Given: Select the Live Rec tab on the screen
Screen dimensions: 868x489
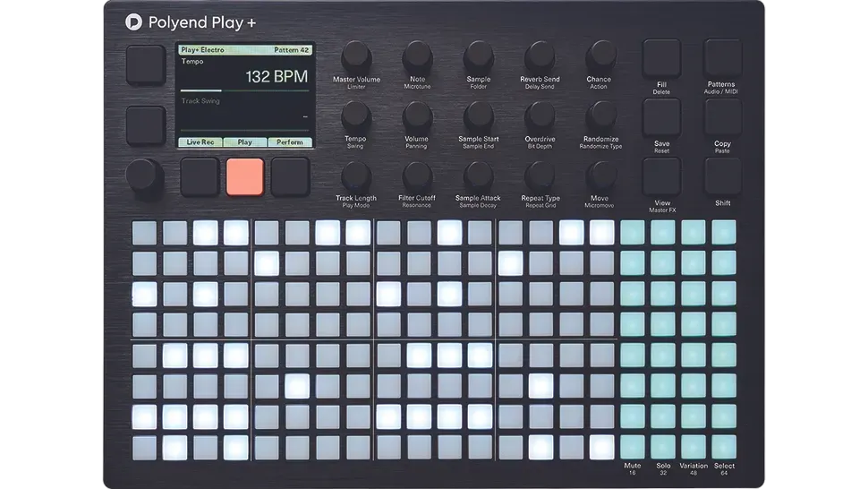Looking at the screenshot, I should click(x=200, y=142).
